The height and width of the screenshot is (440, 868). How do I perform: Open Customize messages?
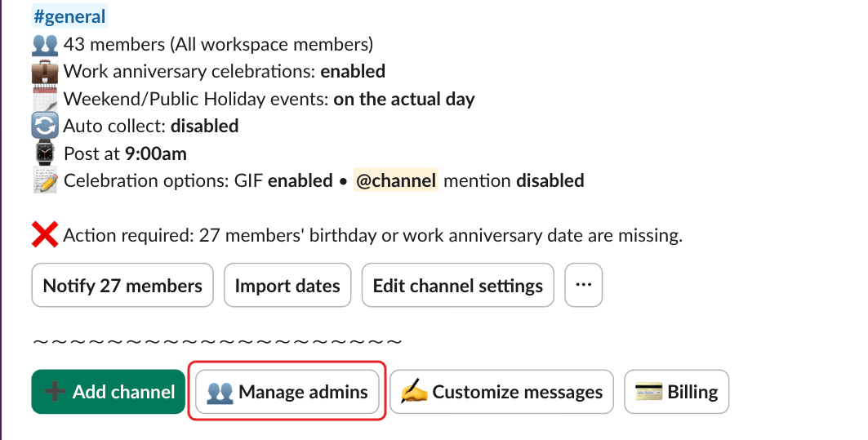click(x=501, y=392)
